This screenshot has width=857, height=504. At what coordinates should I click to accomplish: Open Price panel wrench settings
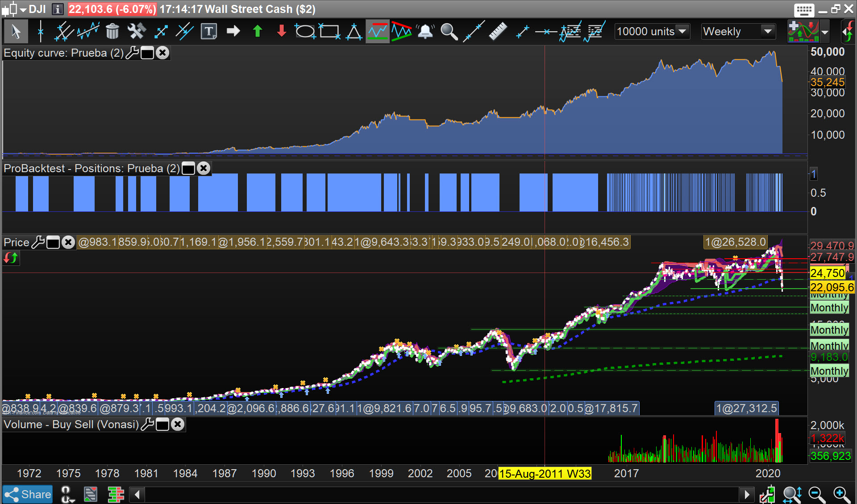coord(38,242)
